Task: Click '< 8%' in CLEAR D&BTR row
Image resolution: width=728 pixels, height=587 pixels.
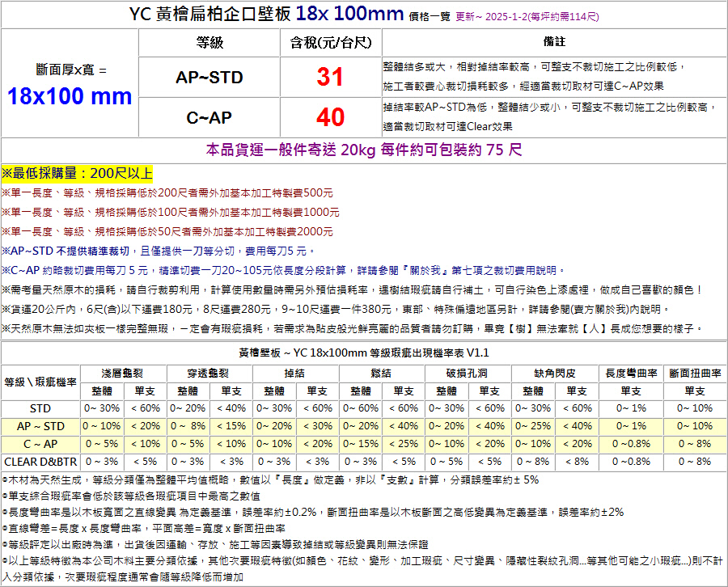Action: click(577, 462)
